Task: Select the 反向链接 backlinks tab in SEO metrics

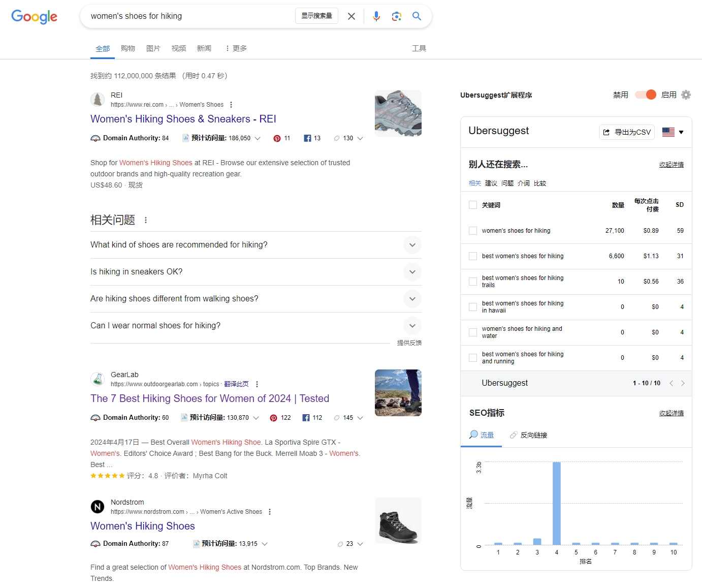Action: point(529,435)
